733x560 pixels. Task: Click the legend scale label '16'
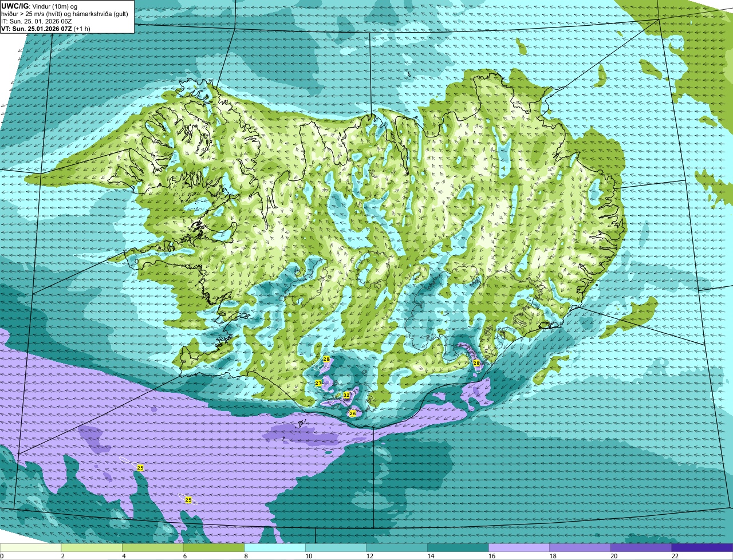pos(492,556)
